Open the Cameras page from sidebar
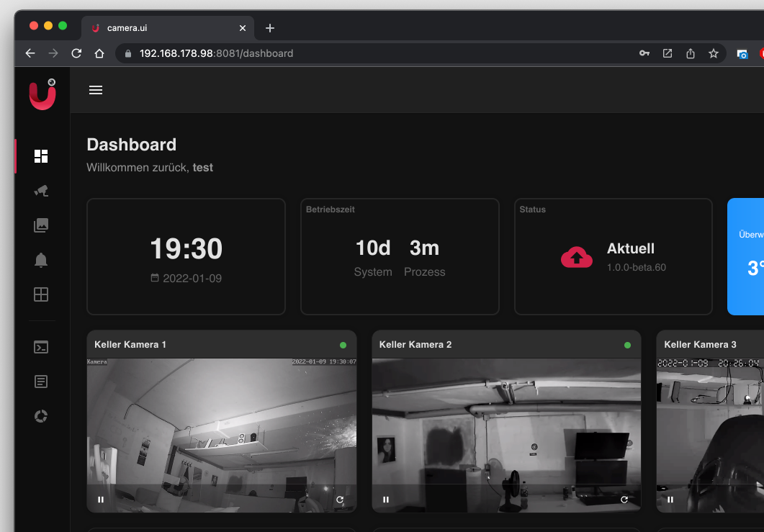Viewport: 764px width, 532px height. pos(41,191)
